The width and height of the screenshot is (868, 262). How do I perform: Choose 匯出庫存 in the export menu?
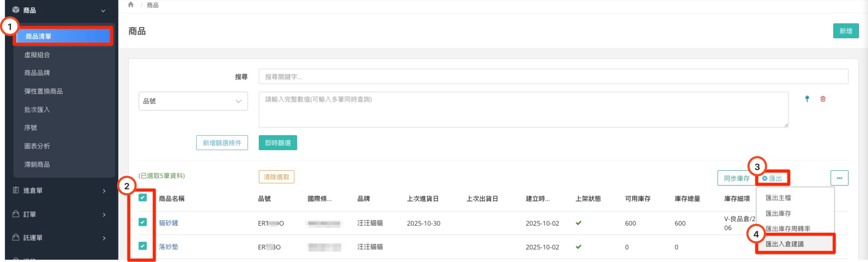tap(778, 214)
